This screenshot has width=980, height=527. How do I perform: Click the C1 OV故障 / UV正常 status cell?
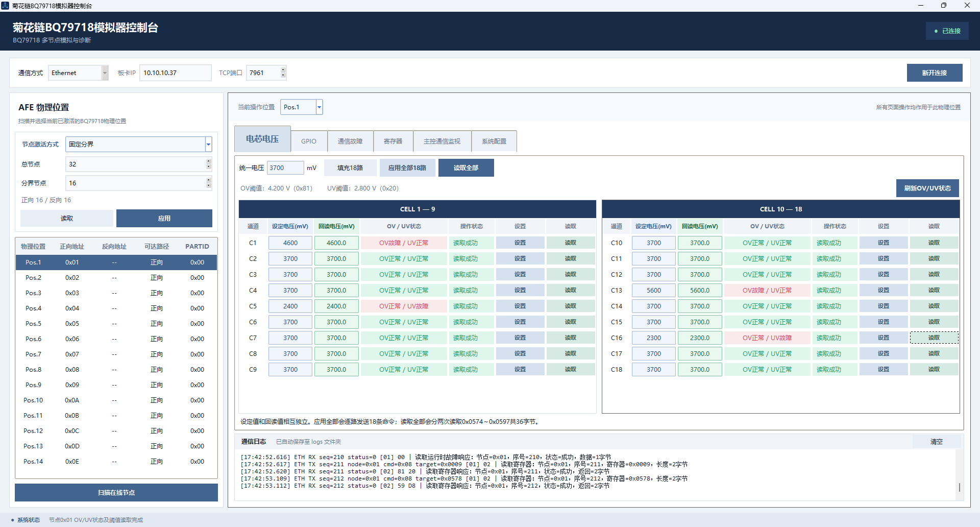point(404,243)
